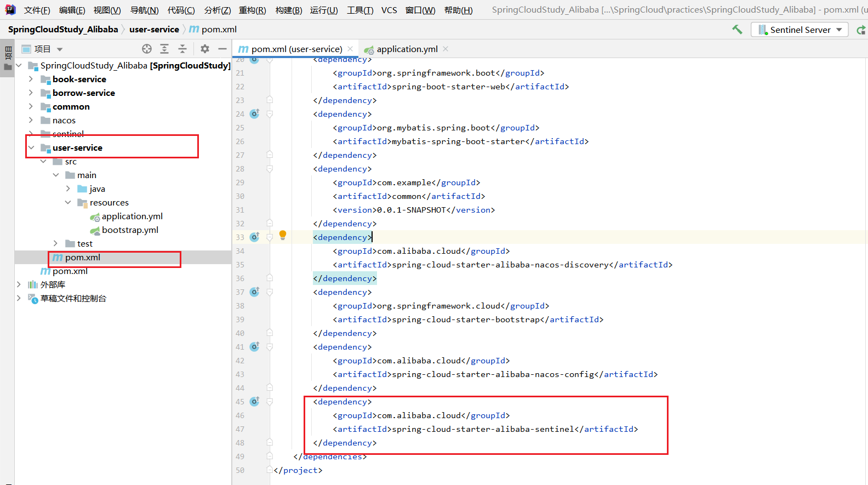Select the sentinel folder in tree
Viewport: 868px width, 485px height.
pyautogui.click(x=68, y=134)
